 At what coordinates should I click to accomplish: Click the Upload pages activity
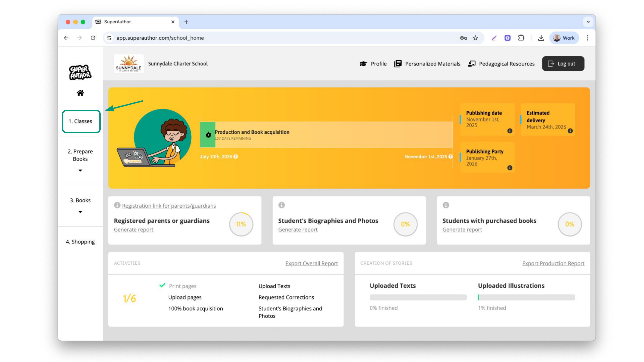click(185, 297)
